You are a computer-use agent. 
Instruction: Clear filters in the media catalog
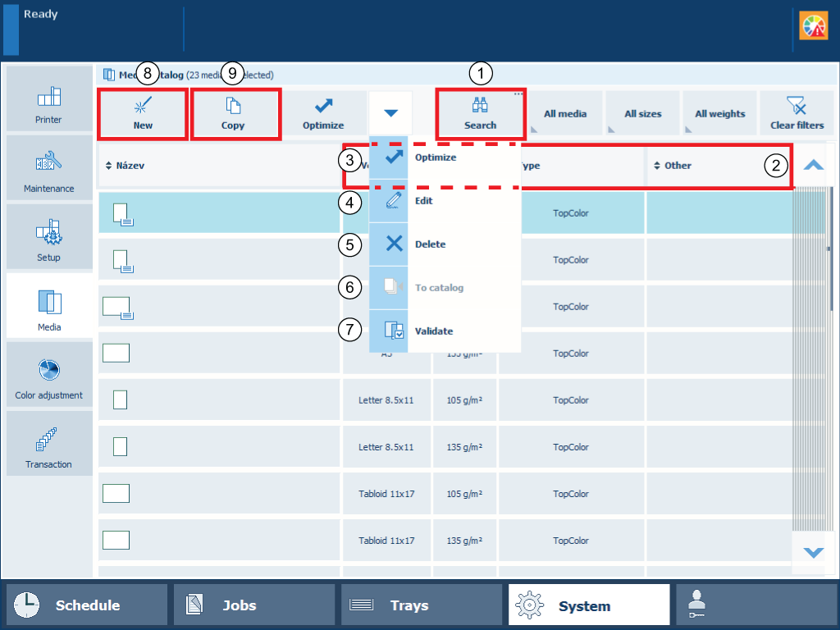tap(796, 113)
